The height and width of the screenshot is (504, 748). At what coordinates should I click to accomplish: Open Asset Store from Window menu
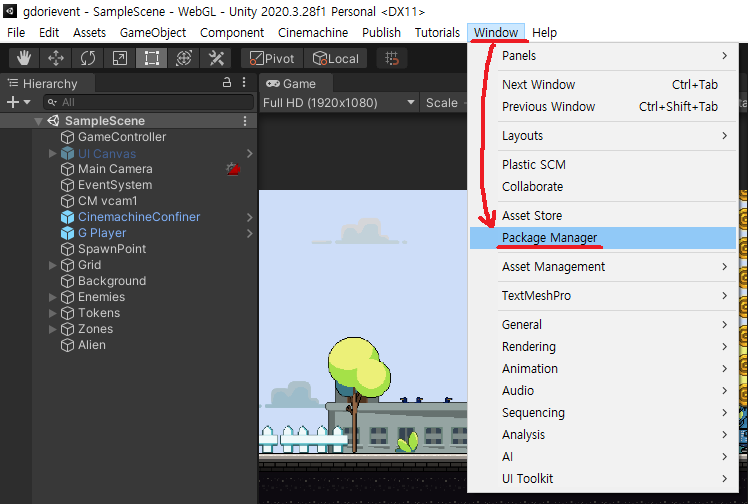pyautogui.click(x=603, y=216)
